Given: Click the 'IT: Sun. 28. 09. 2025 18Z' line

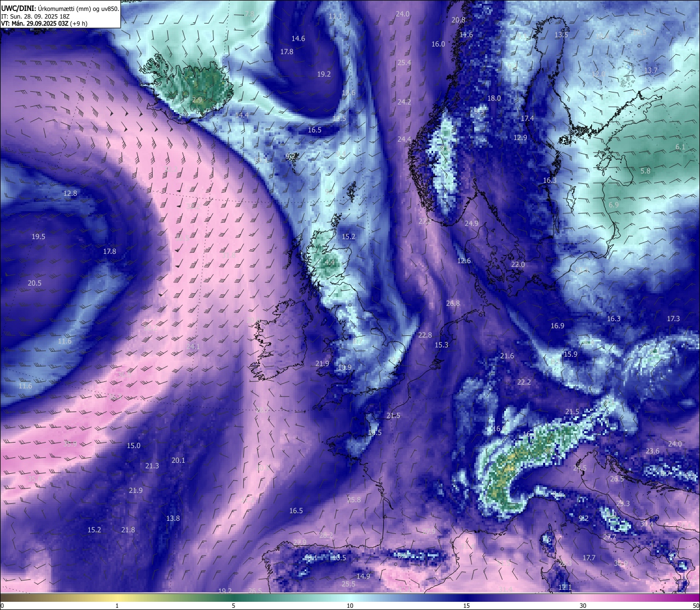Looking at the screenshot, I should (x=36, y=16).
